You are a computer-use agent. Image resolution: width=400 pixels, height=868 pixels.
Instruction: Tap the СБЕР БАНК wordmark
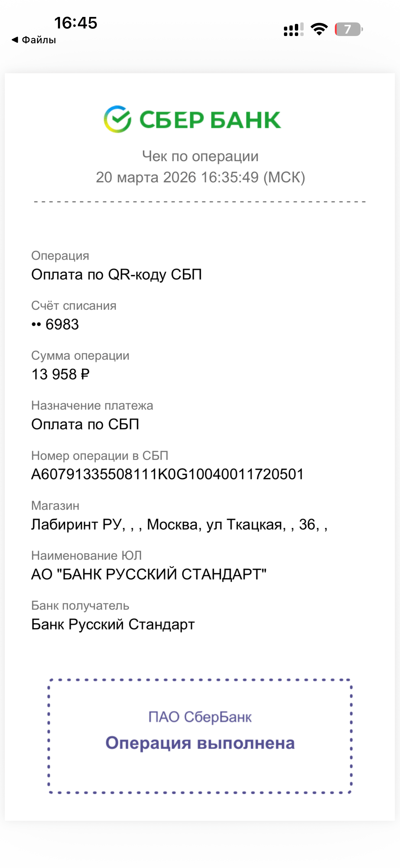pos(210,120)
